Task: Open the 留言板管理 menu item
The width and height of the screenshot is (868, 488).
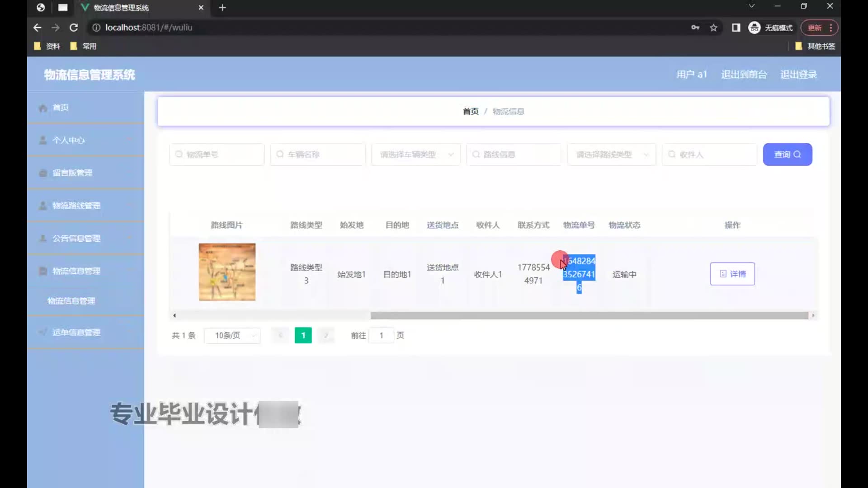Action: 72,173
